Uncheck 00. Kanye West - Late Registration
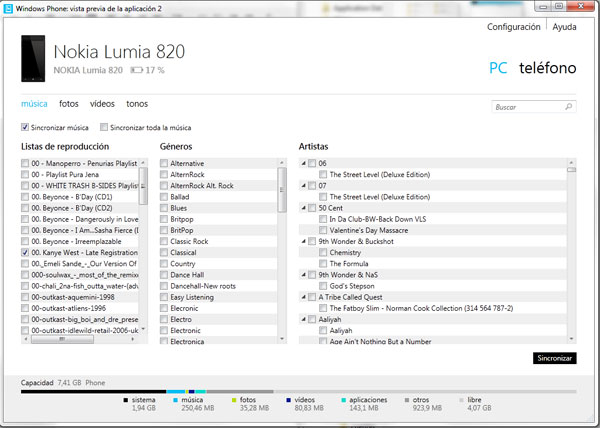Viewport: 600px width, 428px height. click(x=25, y=252)
